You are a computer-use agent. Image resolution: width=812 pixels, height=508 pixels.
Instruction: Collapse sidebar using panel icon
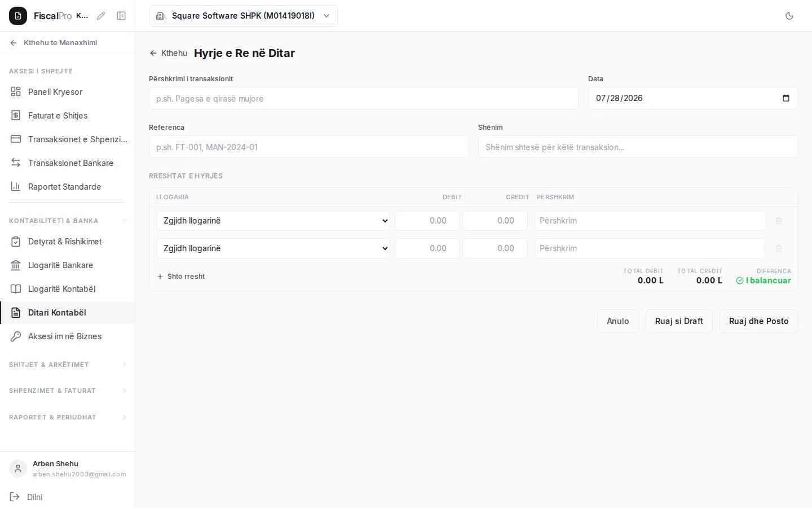pyautogui.click(x=121, y=16)
